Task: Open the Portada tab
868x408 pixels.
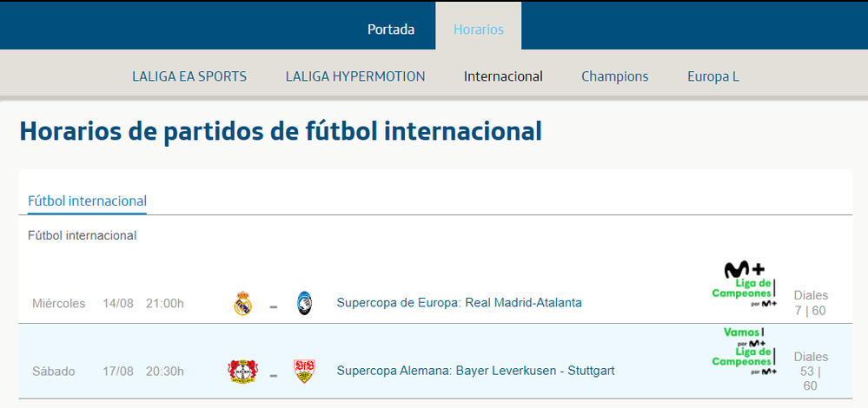Action: [391, 30]
